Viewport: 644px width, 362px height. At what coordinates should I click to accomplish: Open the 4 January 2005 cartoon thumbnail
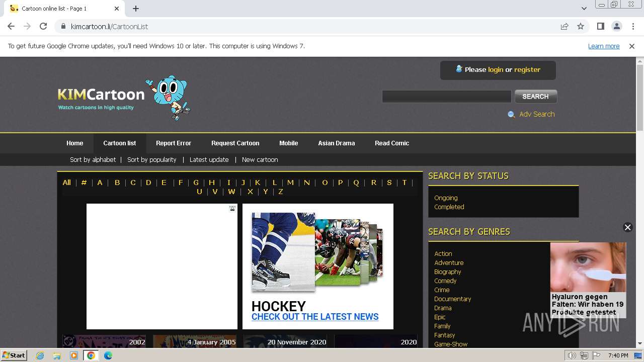[x=195, y=341]
